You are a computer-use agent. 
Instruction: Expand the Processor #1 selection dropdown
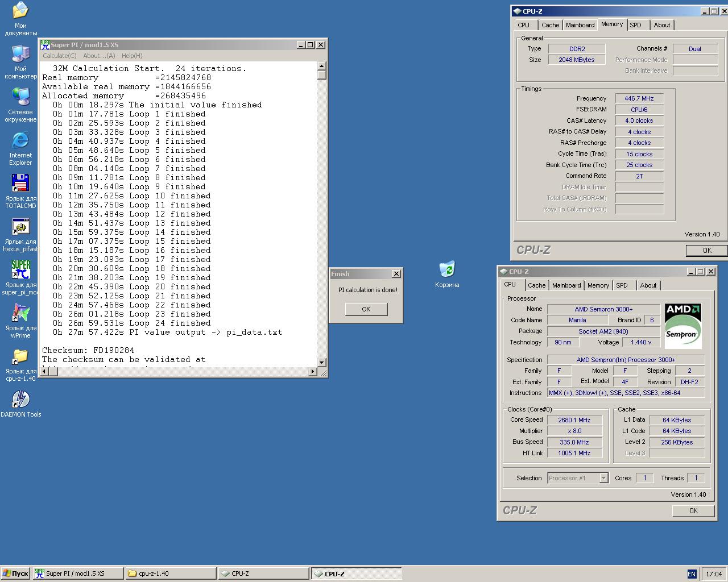pyautogui.click(x=603, y=478)
